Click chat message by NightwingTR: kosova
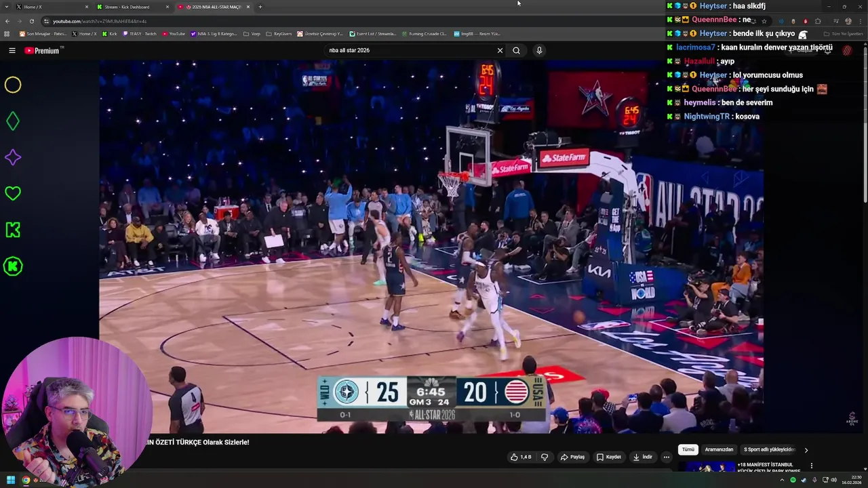This screenshot has height=488, width=868. (713, 117)
